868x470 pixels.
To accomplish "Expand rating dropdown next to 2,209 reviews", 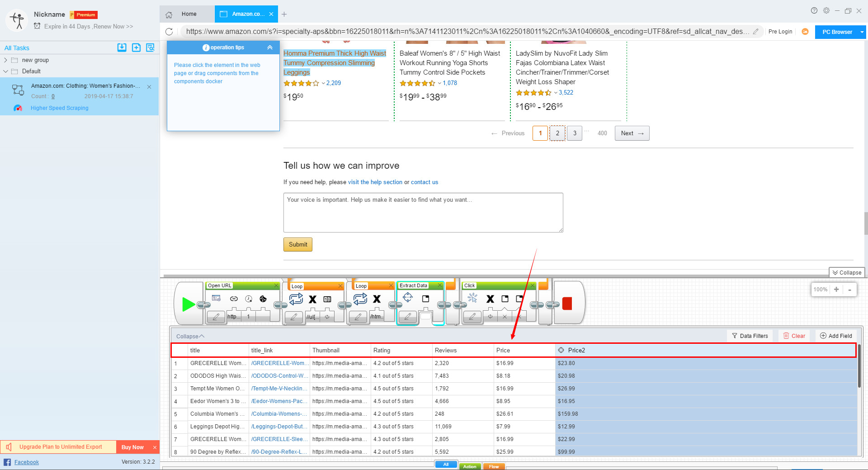I will (x=323, y=83).
